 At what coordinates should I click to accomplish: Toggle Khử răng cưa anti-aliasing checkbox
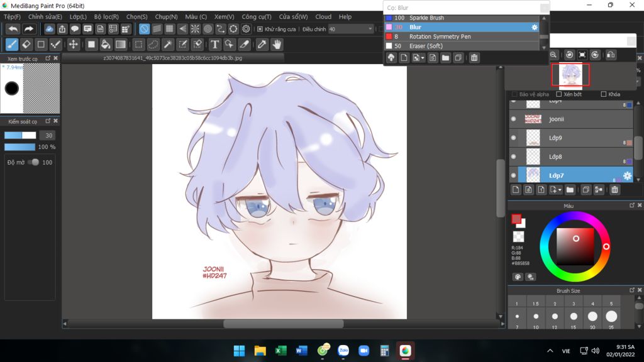[260, 29]
